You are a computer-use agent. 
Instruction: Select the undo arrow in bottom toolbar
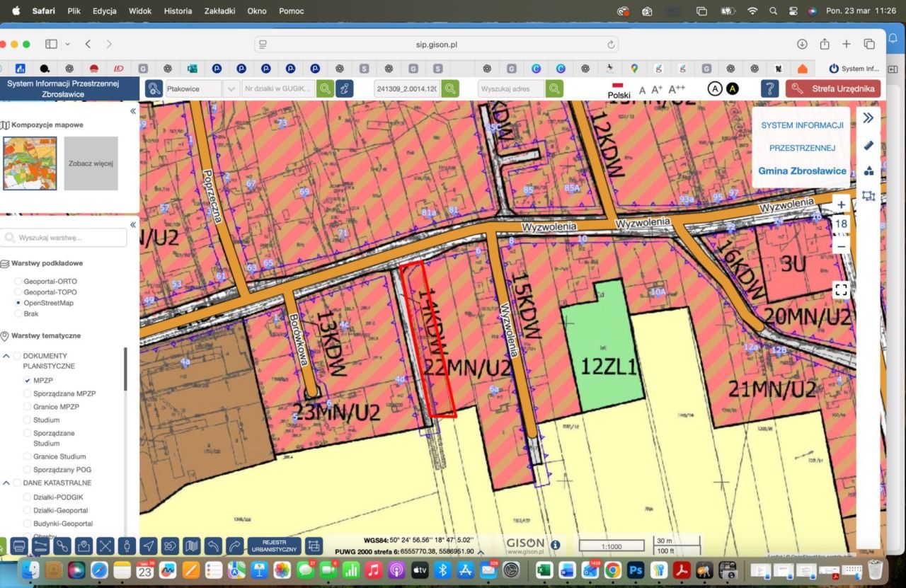213,546
